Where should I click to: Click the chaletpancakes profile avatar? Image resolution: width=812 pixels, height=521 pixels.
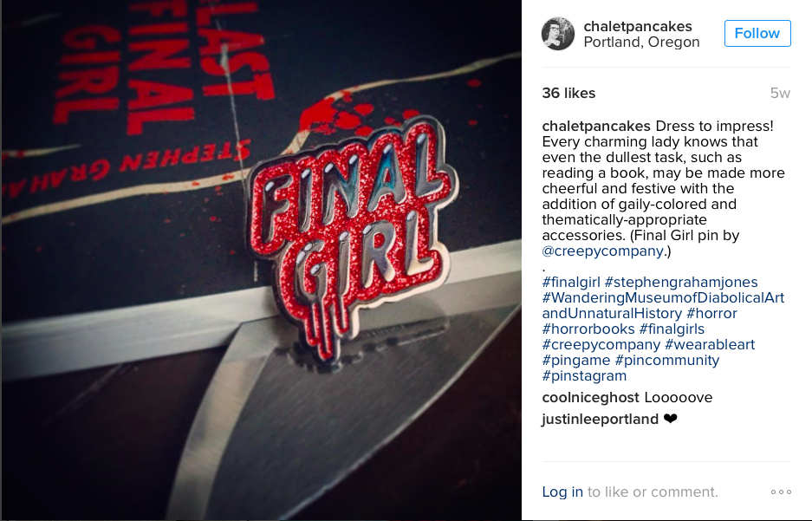pyautogui.click(x=558, y=34)
